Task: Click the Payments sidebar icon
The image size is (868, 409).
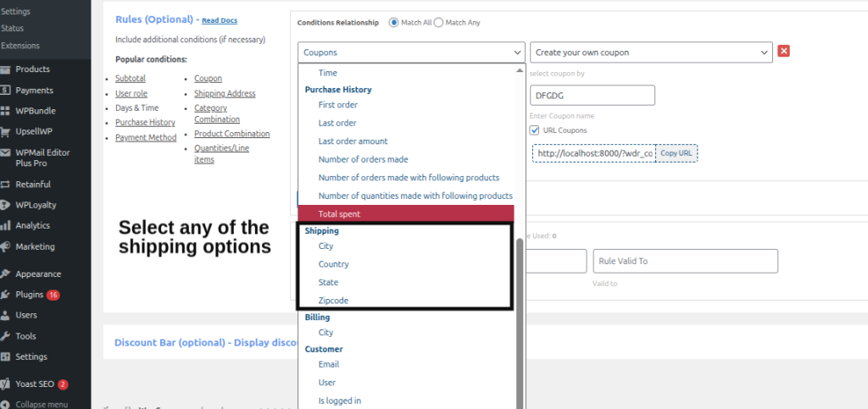Action: pos(5,90)
